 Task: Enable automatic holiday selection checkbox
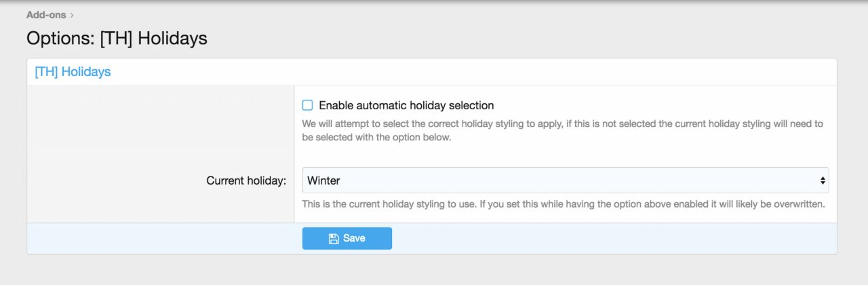pyautogui.click(x=307, y=105)
